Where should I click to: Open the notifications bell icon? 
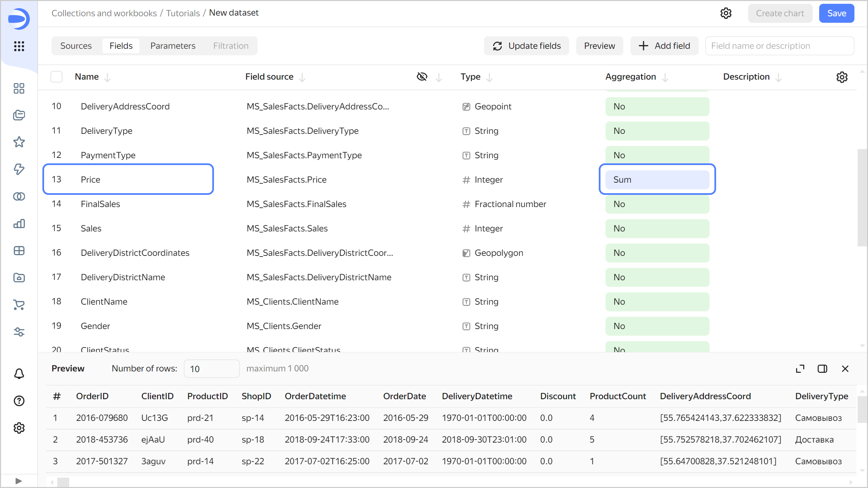(x=19, y=374)
